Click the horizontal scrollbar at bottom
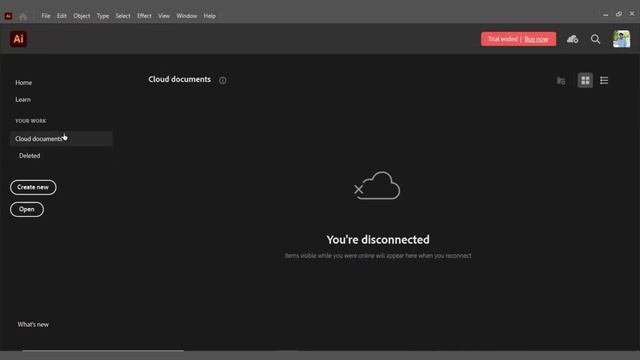 pos(103,350)
